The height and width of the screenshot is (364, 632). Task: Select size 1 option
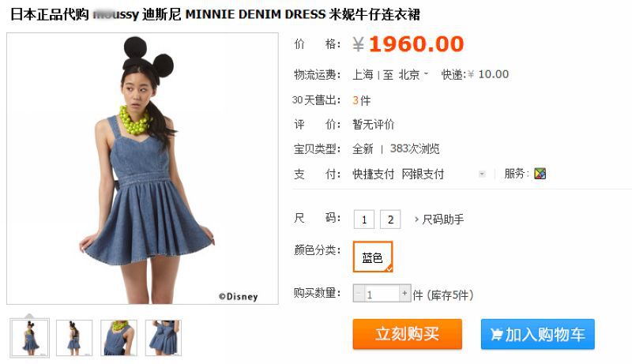coord(364,220)
